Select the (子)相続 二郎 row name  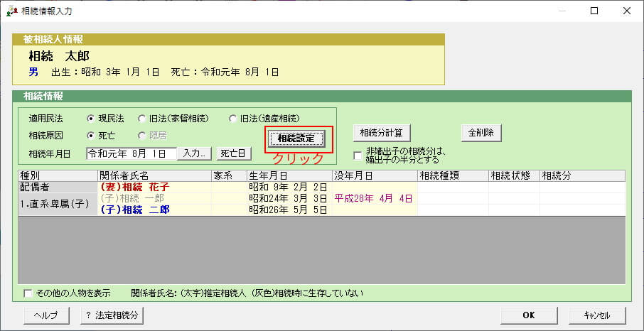point(135,210)
